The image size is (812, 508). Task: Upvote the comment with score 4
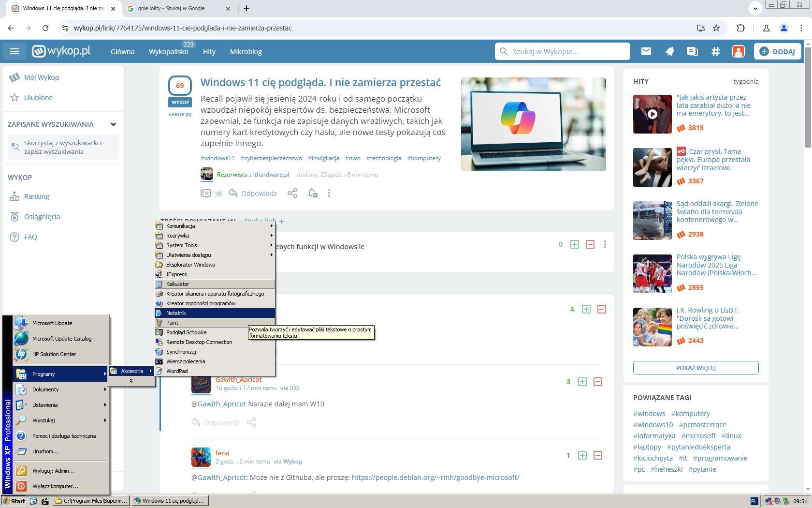pyautogui.click(x=586, y=309)
